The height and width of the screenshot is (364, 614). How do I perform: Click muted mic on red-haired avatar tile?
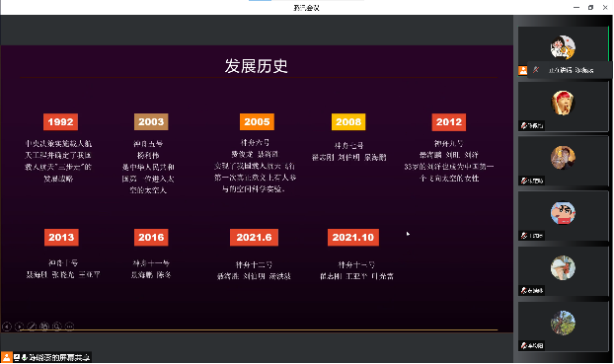coord(524,125)
